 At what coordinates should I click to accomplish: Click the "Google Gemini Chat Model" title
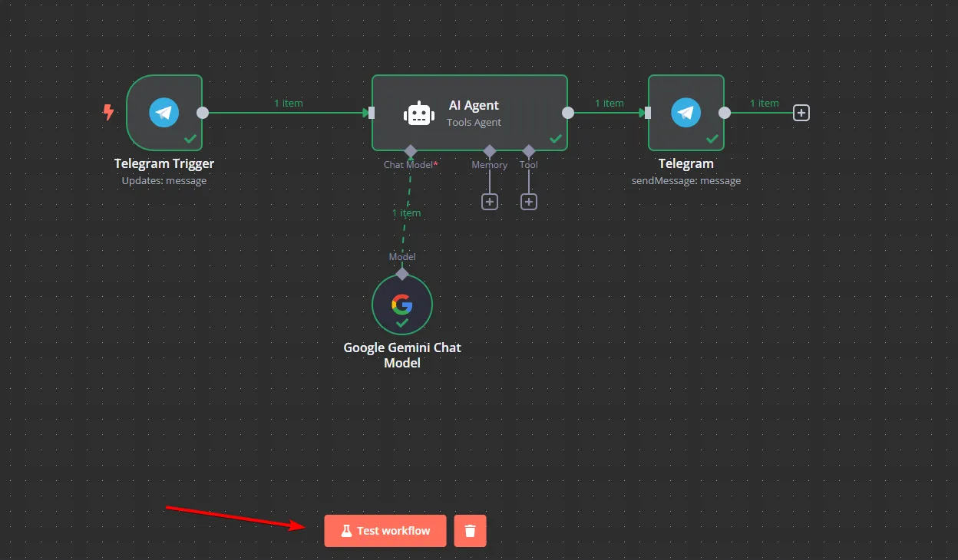402,355
